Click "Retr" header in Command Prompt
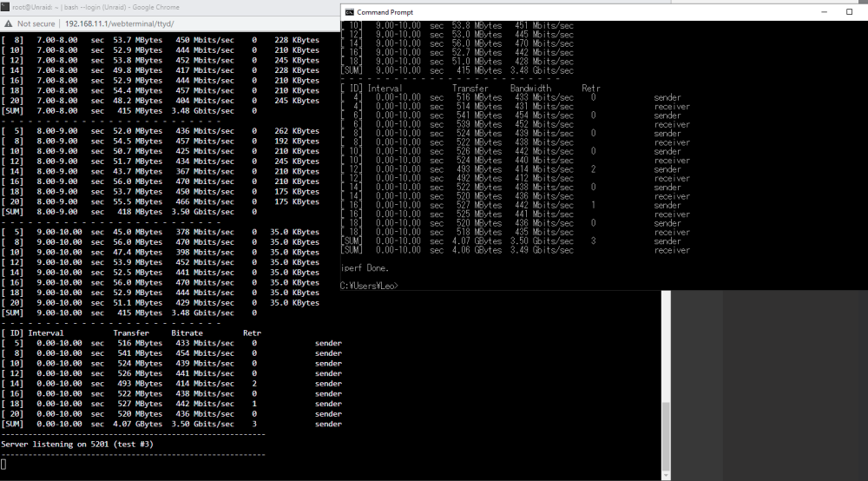868x481 pixels. click(590, 88)
